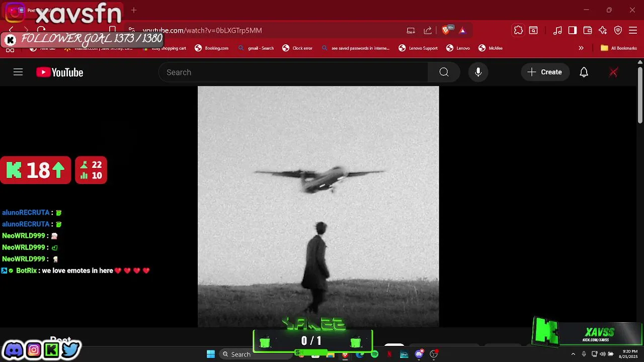This screenshot has width=644, height=362.
Task: Open YouTube notifications bell
Action: pyautogui.click(x=584, y=72)
